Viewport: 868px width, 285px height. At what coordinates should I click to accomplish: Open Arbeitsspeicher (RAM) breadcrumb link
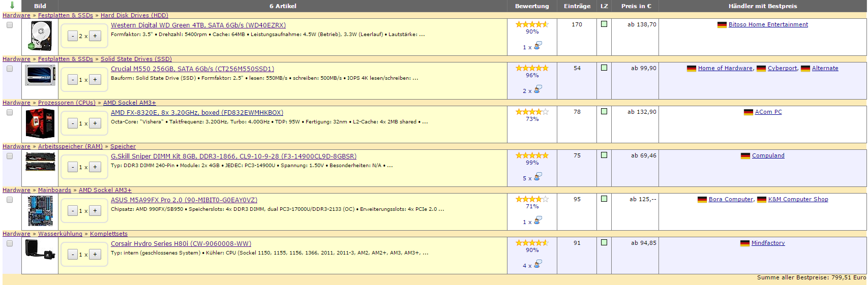pos(70,146)
